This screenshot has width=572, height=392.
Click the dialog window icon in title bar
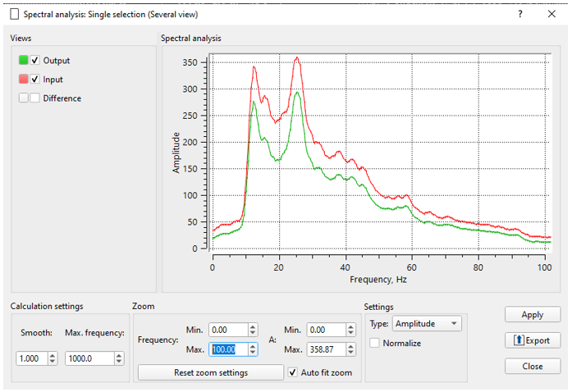pyautogui.click(x=13, y=14)
